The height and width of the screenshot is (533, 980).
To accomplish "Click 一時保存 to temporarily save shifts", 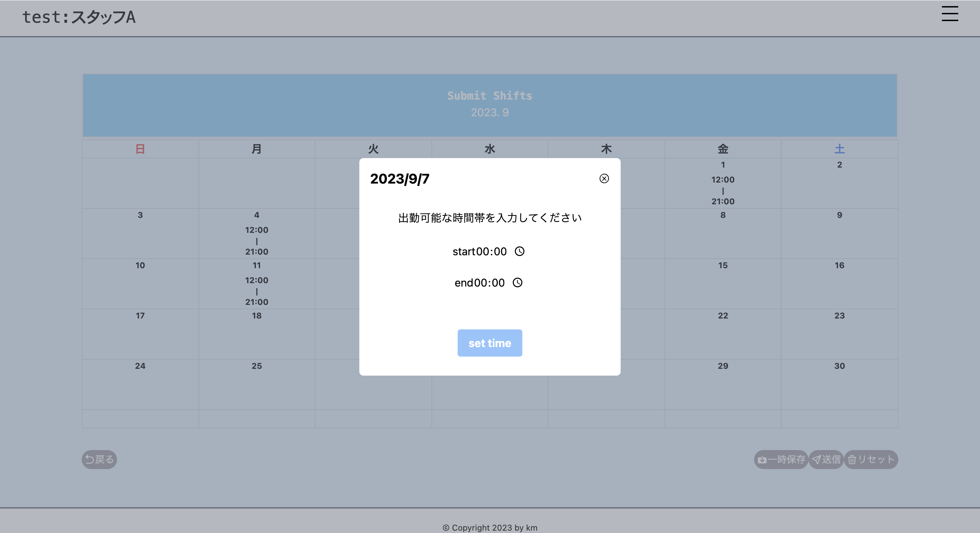I will click(x=781, y=460).
